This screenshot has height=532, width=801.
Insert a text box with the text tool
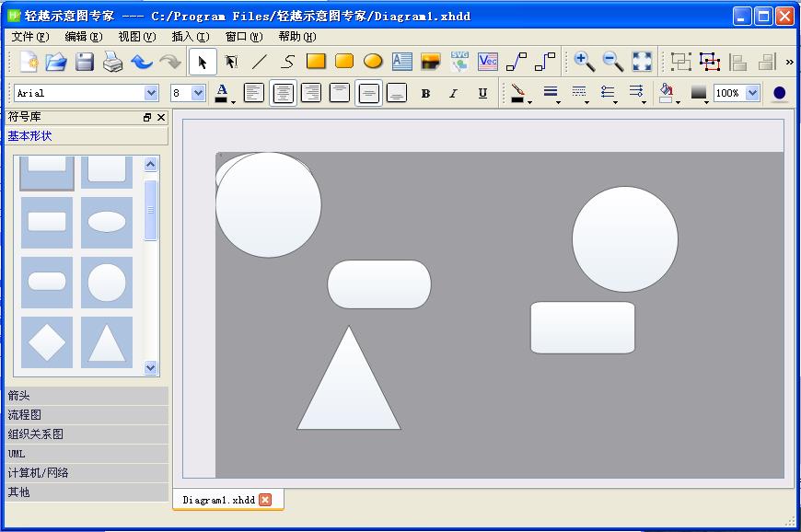click(x=402, y=62)
